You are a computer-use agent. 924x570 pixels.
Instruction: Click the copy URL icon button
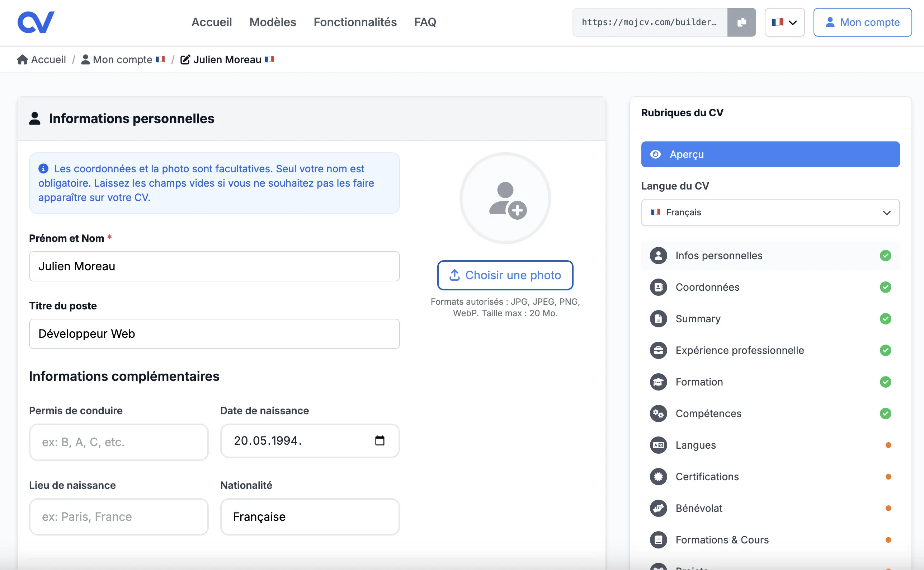(x=741, y=22)
